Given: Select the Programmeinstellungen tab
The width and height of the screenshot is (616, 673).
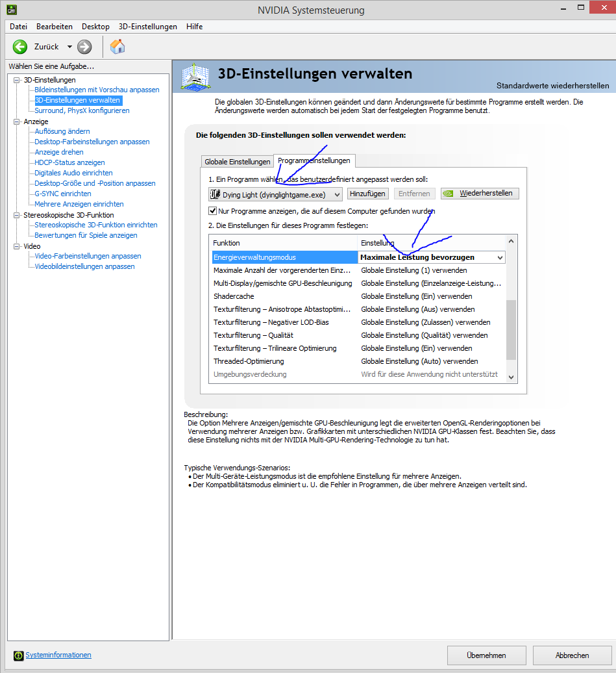Looking at the screenshot, I should 314,160.
